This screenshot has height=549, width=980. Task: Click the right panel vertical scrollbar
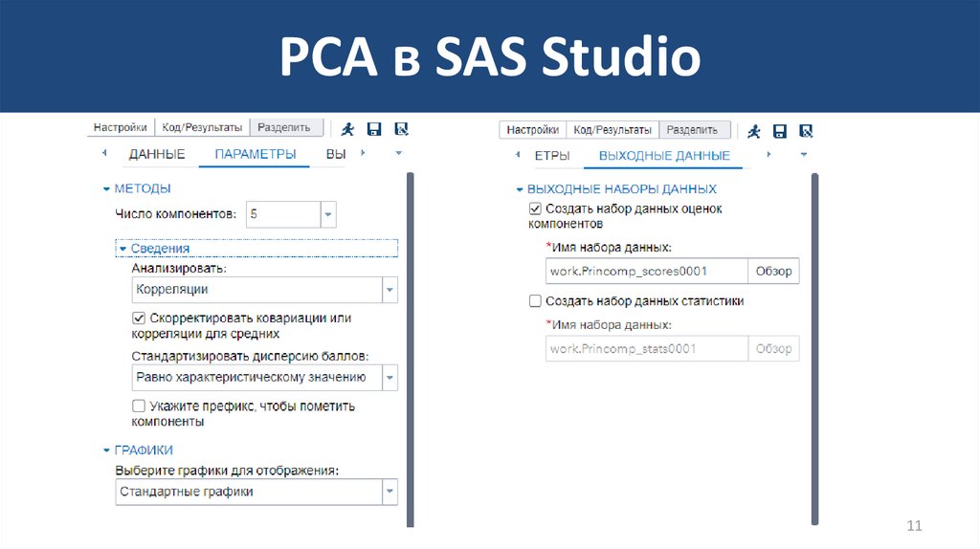click(815, 350)
